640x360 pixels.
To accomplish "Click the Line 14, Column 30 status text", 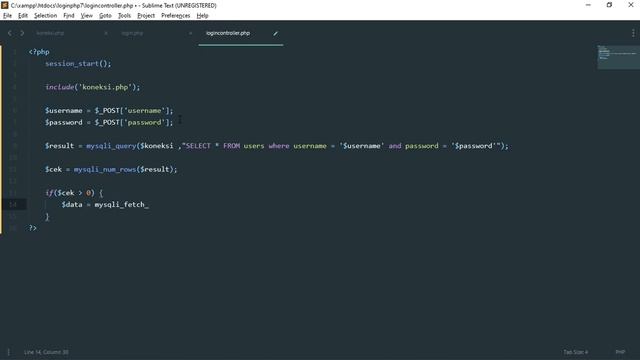I will (x=46, y=352).
